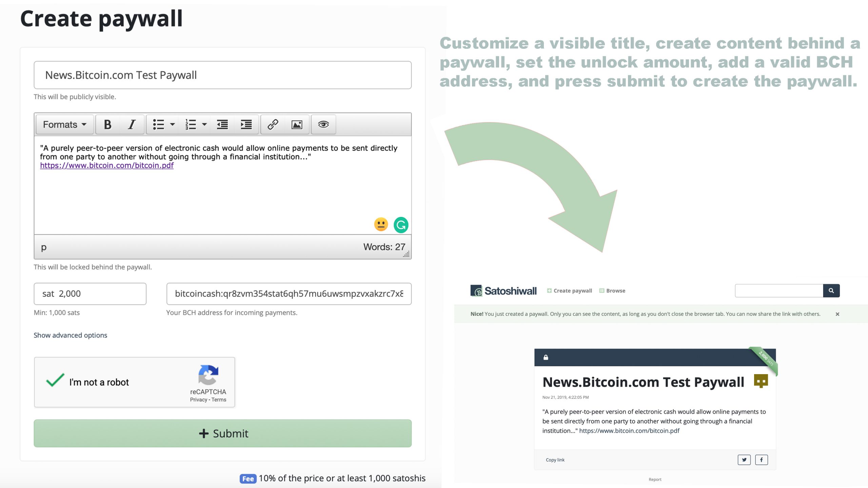The image size is (868, 488).
Task: Expand the Show advanced options section
Action: click(x=70, y=335)
